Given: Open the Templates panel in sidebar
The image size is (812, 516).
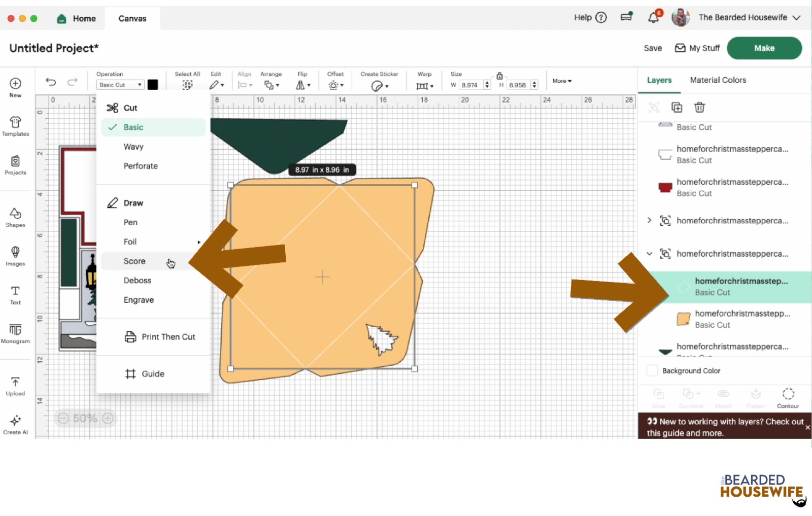Looking at the screenshot, I should click(x=15, y=126).
